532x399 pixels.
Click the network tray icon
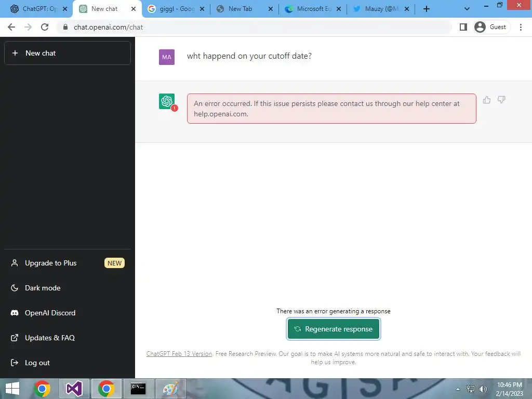point(470,389)
